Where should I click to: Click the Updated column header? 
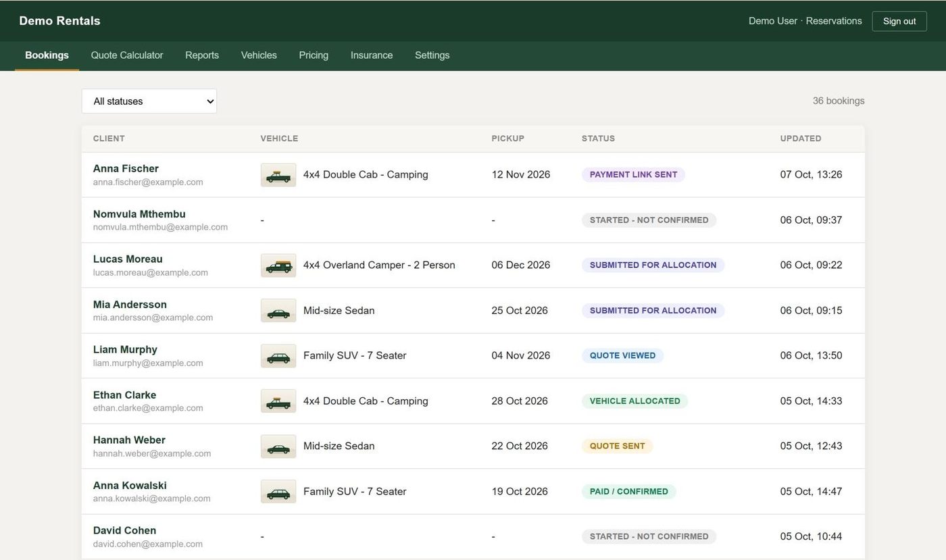point(801,138)
